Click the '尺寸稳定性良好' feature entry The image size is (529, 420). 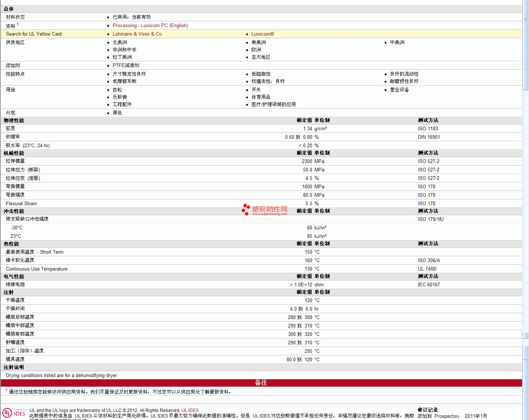point(129,74)
